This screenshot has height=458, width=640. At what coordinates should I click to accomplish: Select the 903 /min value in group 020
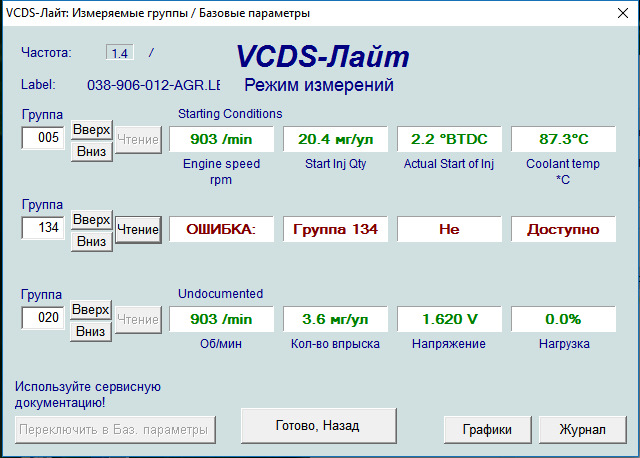221,319
